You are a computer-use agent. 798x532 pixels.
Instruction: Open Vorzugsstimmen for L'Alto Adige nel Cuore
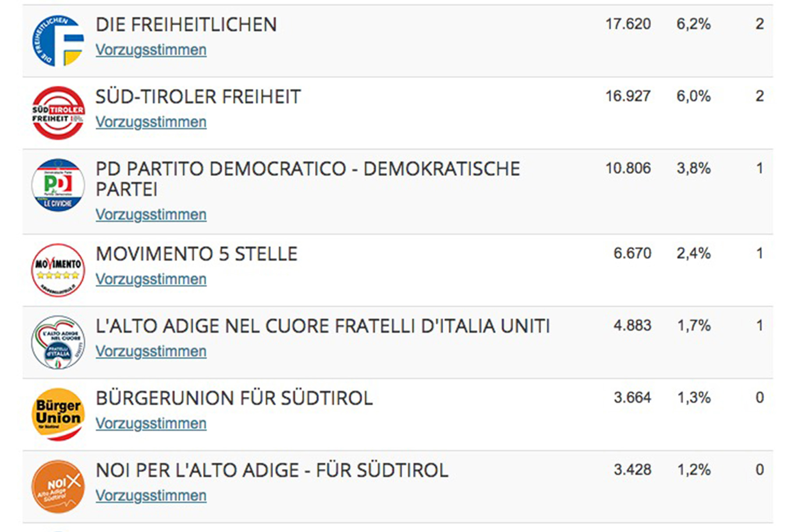(x=151, y=352)
